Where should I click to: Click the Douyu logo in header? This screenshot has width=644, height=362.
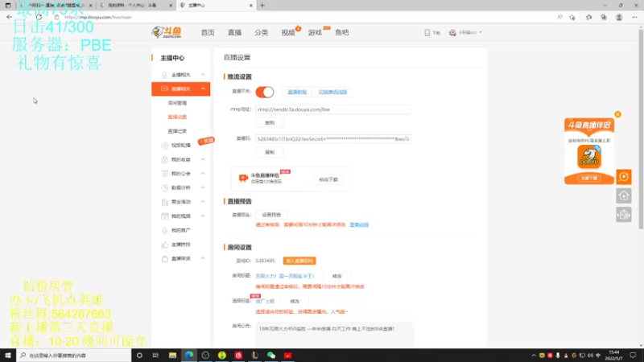click(x=167, y=32)
